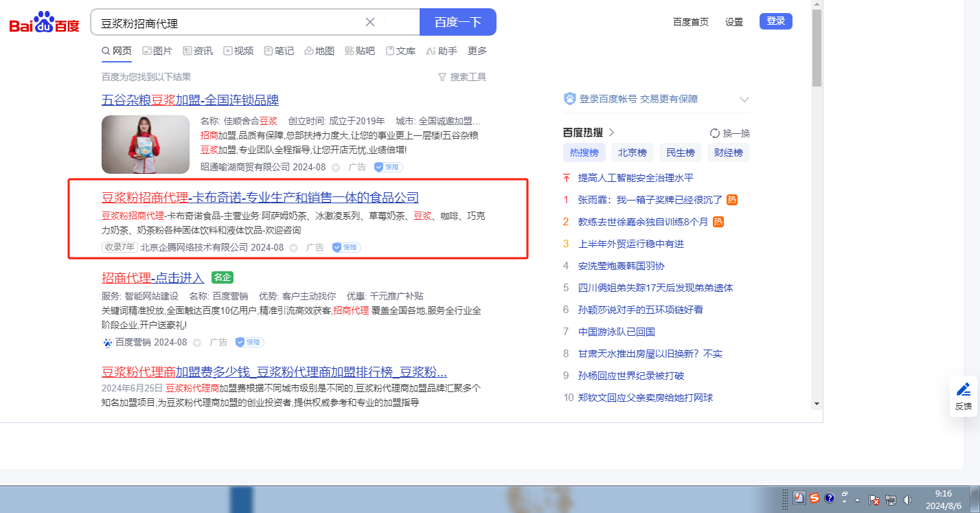
Task: Open hot search 中国游泳队已回国
Action: click(x=617, y=332)
